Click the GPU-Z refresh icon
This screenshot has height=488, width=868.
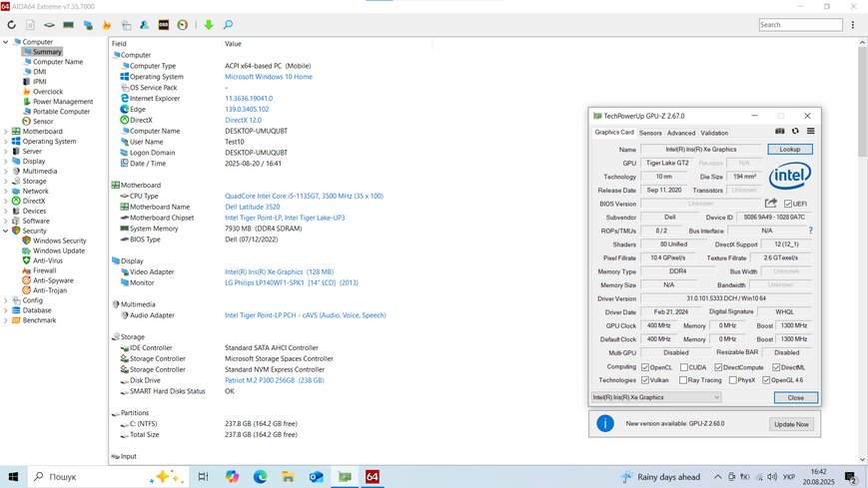click(x=795, y=131)
